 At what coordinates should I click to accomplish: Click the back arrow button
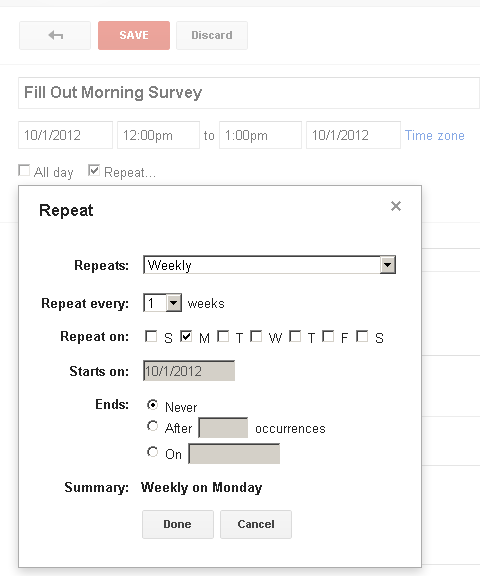tap(55, 35)
